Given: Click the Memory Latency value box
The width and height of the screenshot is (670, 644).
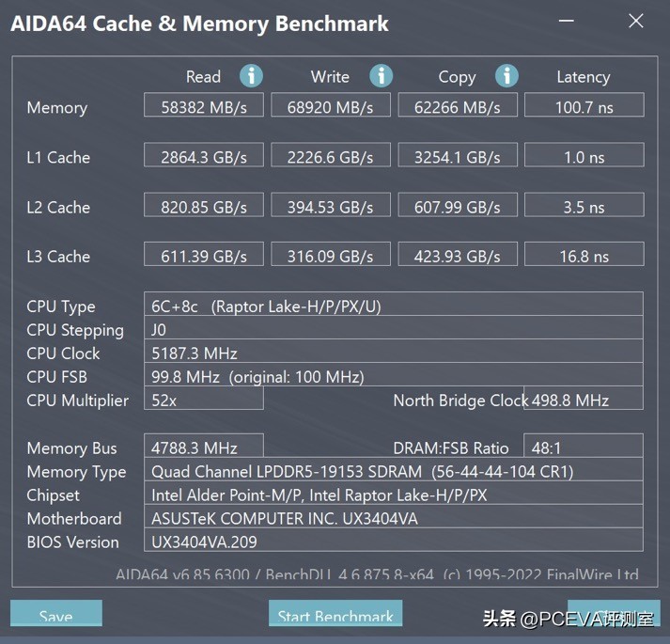Looking at the screenshot, I should [584, 107].
